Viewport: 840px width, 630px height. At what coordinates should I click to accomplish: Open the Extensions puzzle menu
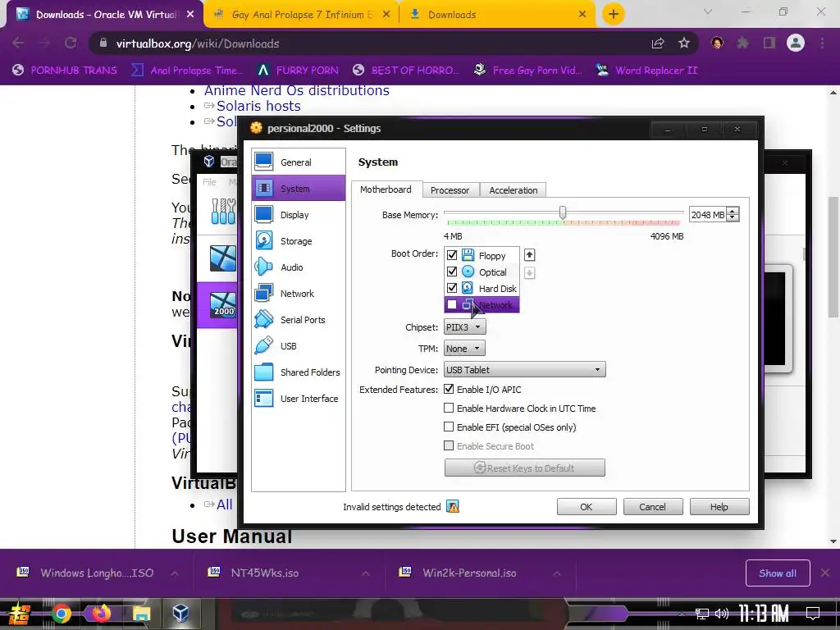[x=743, y=43]
